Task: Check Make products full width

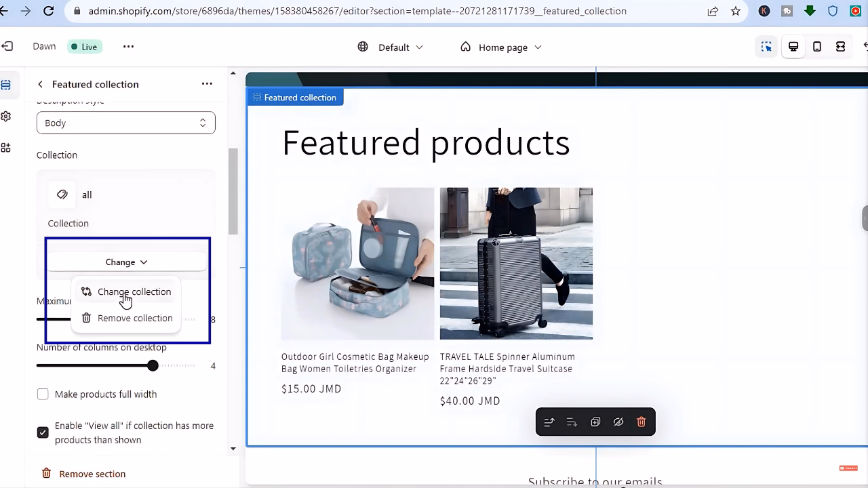Action: 43,394
